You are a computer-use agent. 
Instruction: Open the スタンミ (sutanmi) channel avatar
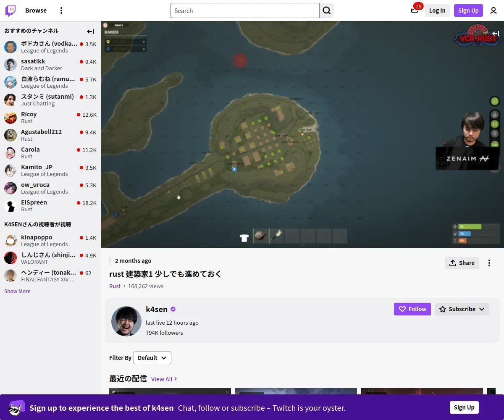[x=10, y=100]
